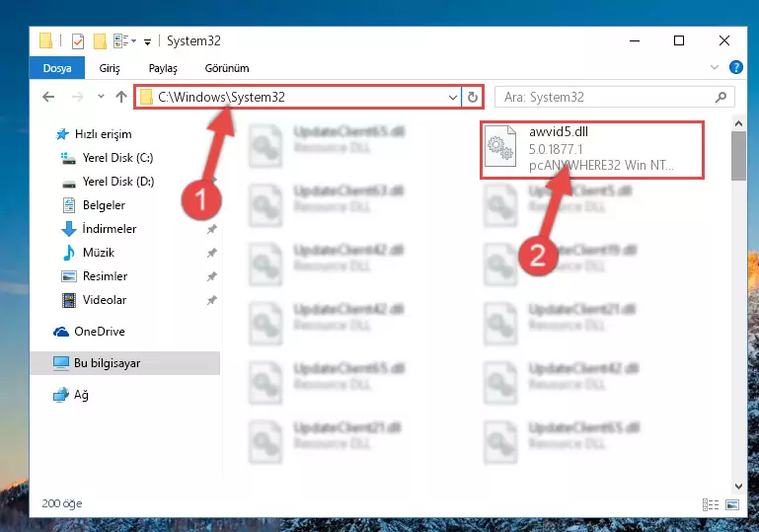
Task: Click the view options quick access icon
Action: 124,41
